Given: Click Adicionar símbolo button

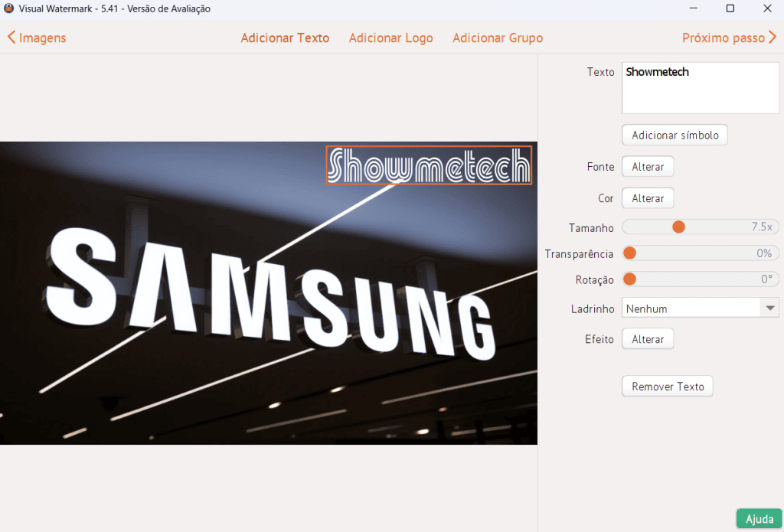Looking at the screenshot, I should point(675,135).
